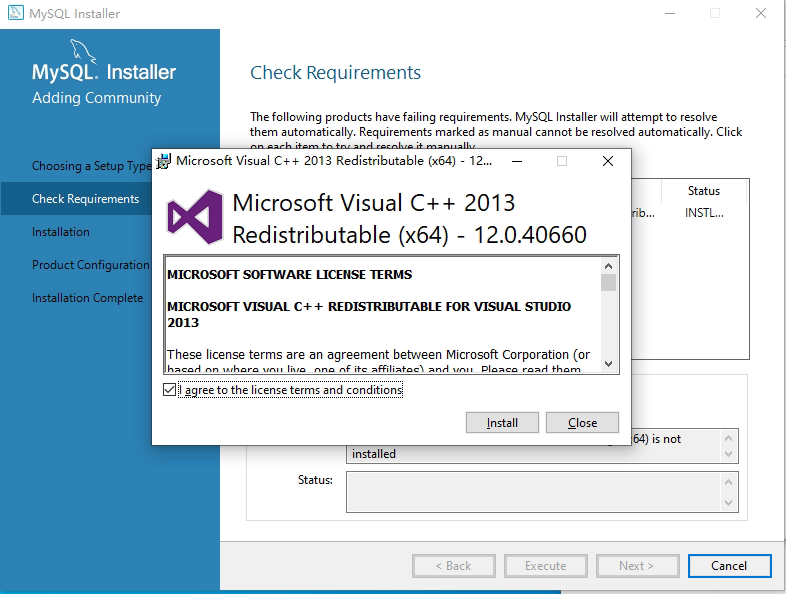Click the MySQL Installer title bar icon
The width and height of the screenshot is (786, 594).
click(15, 14)
